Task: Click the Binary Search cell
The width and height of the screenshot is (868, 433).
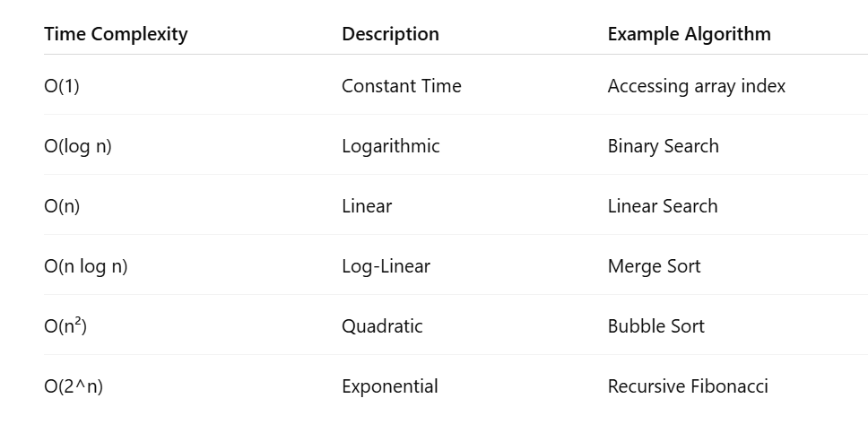Action: 663,146
